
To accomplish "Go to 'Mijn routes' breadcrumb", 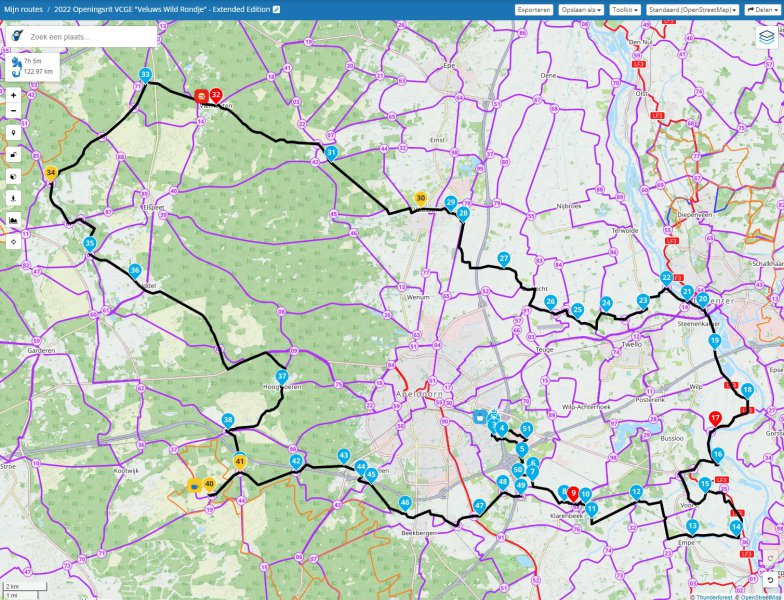I will tap(24, 9).
